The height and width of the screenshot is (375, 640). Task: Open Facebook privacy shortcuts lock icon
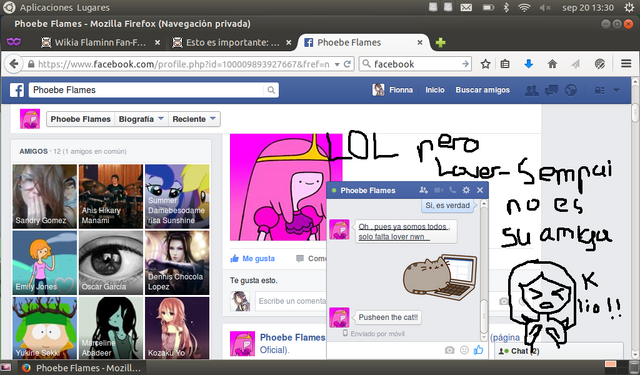click(x=599, y=90)
